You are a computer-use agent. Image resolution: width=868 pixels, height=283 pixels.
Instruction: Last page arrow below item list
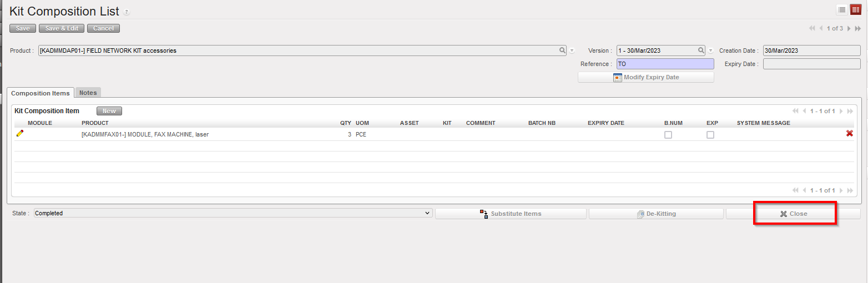(850, 190)
